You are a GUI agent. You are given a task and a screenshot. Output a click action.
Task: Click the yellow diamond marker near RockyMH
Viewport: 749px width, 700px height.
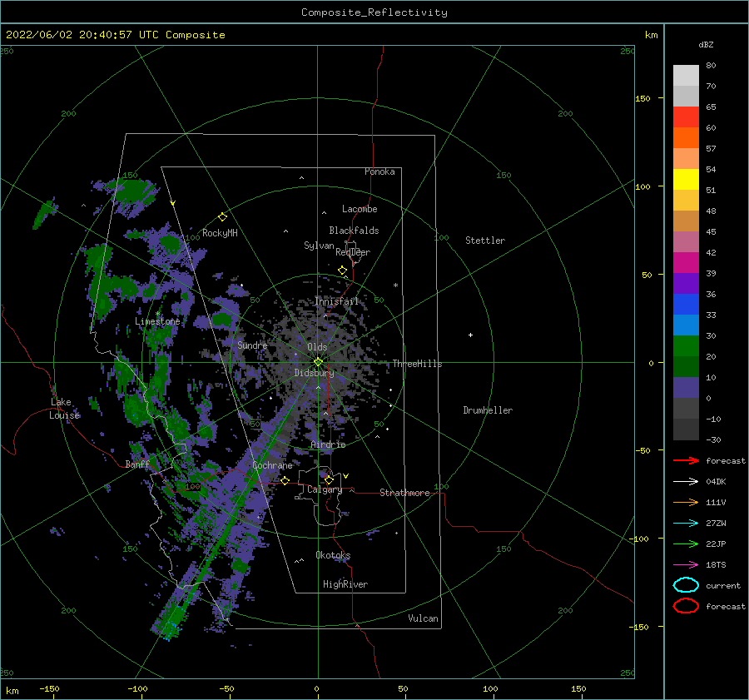click(222, 217)
